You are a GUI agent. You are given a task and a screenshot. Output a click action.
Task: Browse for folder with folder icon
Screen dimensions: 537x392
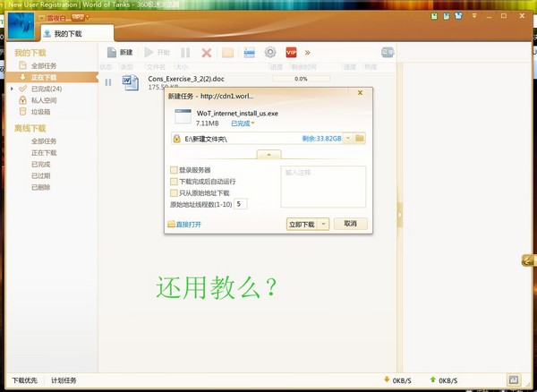(x=360, y=139)
